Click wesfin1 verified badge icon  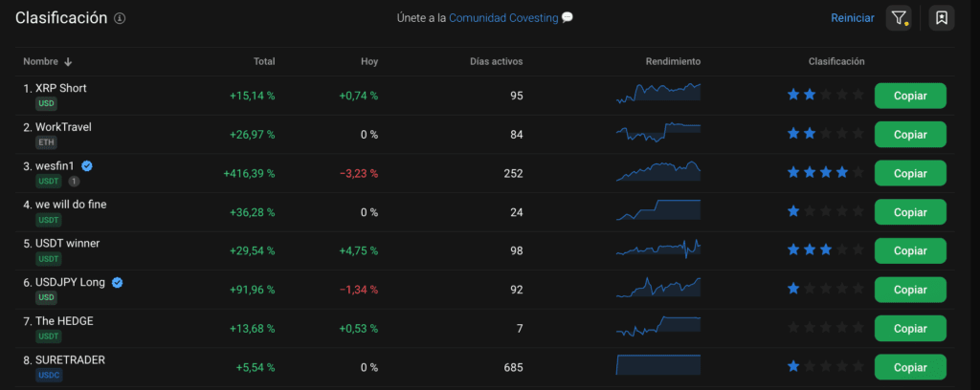pos(87,165)
